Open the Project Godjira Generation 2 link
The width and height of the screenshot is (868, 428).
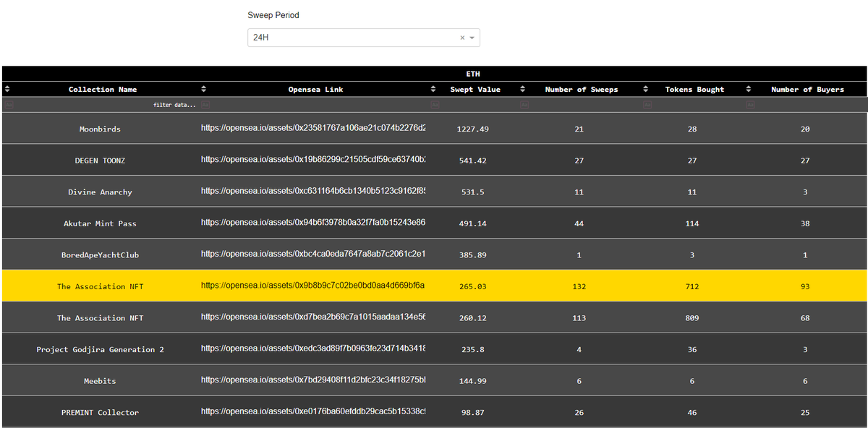313,348
